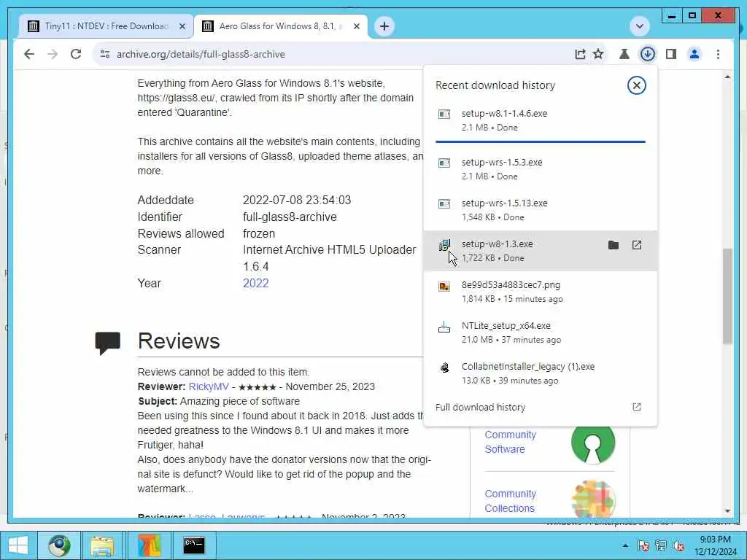Close the Aero Glass tab
This screenshot has width=747, height=560.
point(356,26)
